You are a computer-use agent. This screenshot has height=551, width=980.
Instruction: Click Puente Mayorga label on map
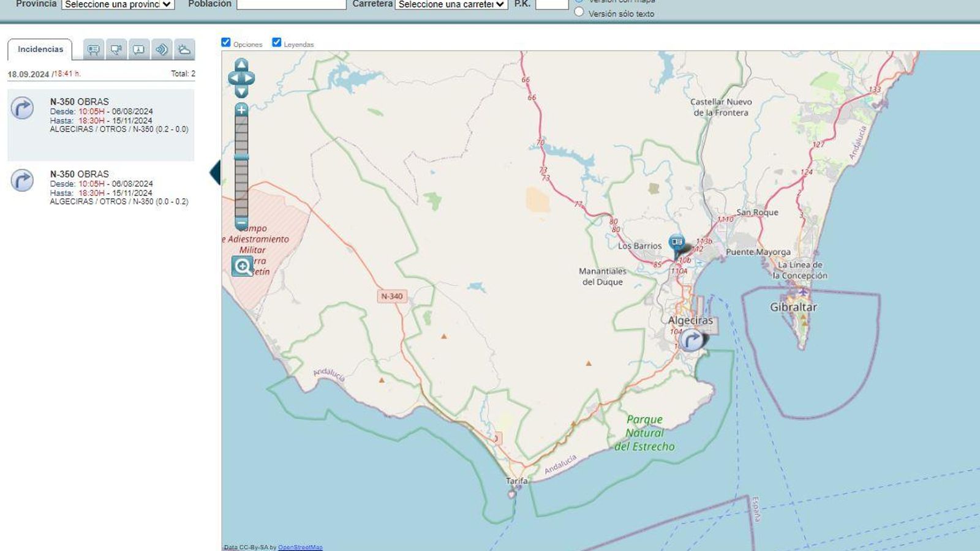tap(758, 252)
